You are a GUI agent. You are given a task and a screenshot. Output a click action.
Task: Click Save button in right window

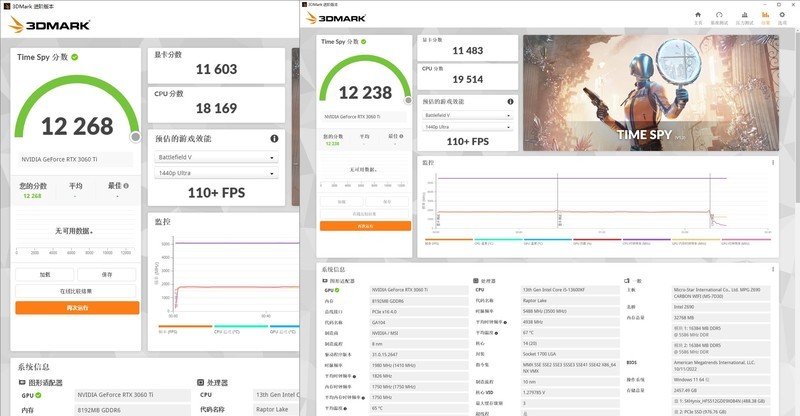387,202
